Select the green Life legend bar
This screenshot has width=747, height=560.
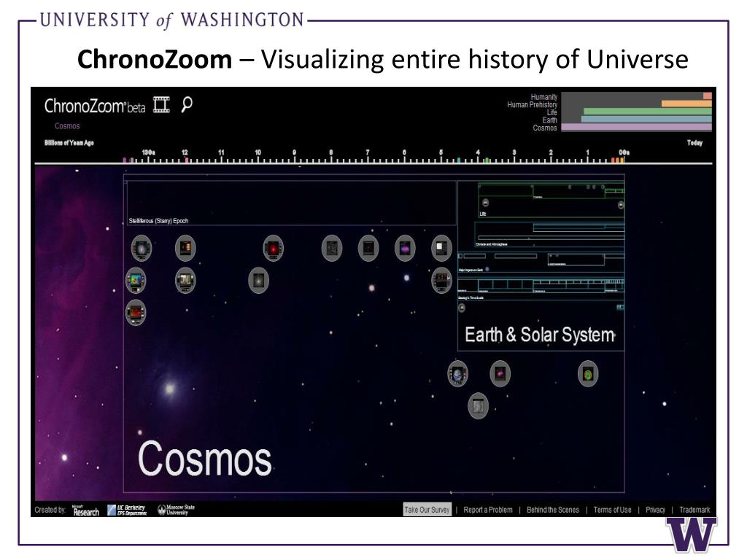[648, 112]
